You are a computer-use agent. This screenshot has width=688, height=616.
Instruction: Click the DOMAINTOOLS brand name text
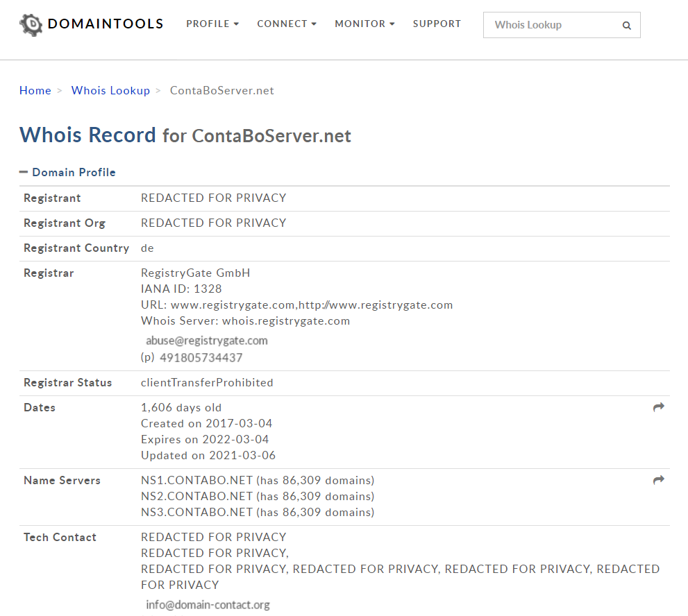pos(106,24)
